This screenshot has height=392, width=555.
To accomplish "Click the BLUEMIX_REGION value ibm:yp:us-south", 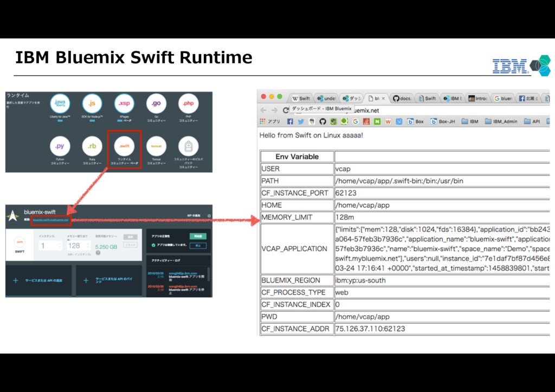I will click(x=360, y=280).
